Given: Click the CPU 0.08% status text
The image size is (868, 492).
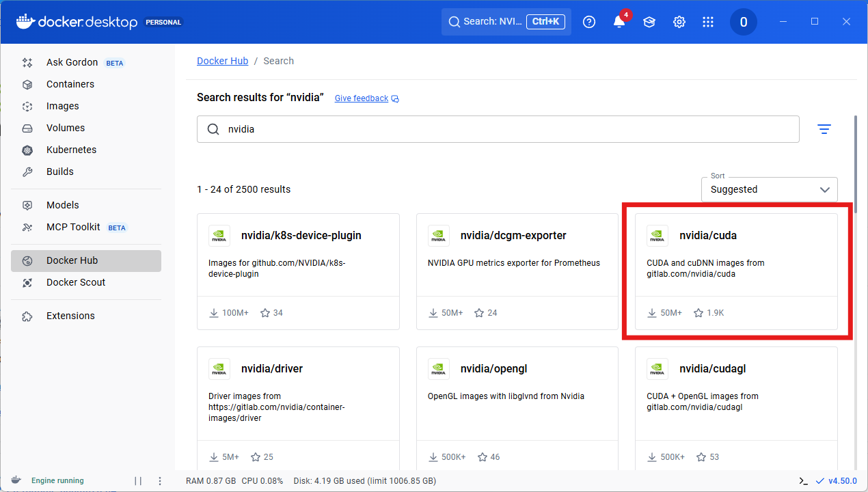Looking at the screenshot, I should (262, 481).
